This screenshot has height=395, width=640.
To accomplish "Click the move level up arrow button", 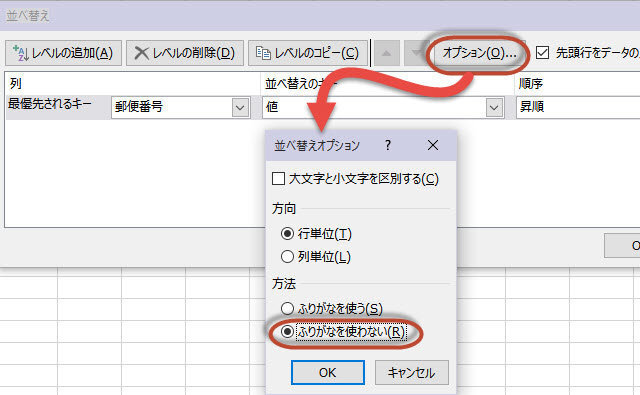I will point(387,53).
